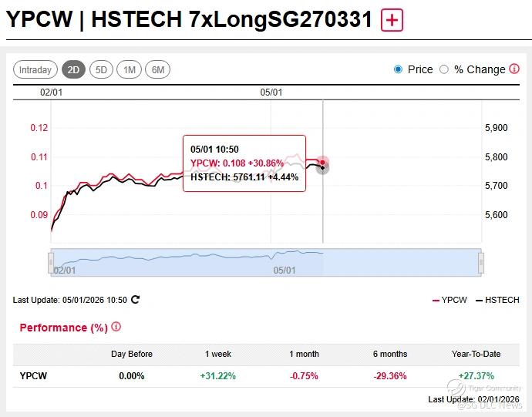Open the % Change info icon
Screen dimensions: 532x417
514,69
